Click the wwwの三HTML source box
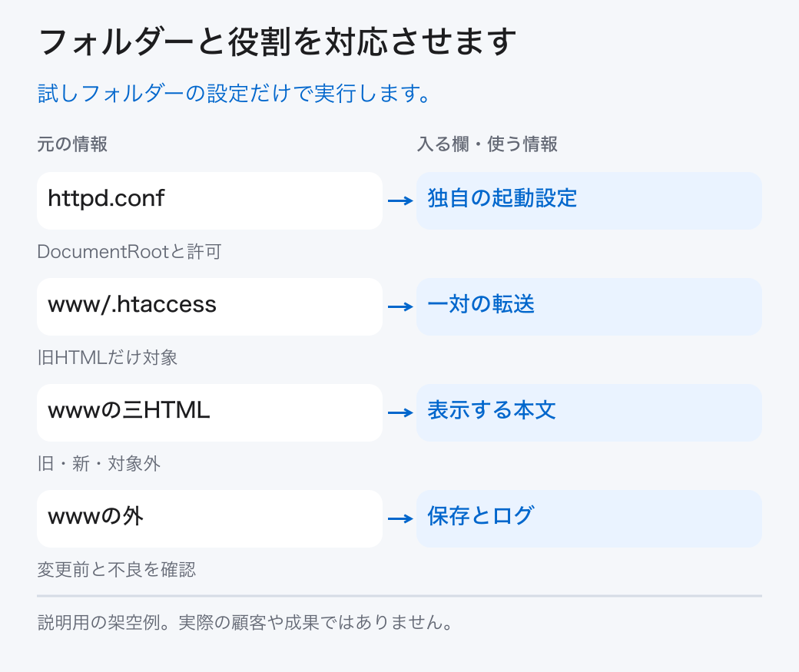The image size is (799, 672). click(210, 412)
